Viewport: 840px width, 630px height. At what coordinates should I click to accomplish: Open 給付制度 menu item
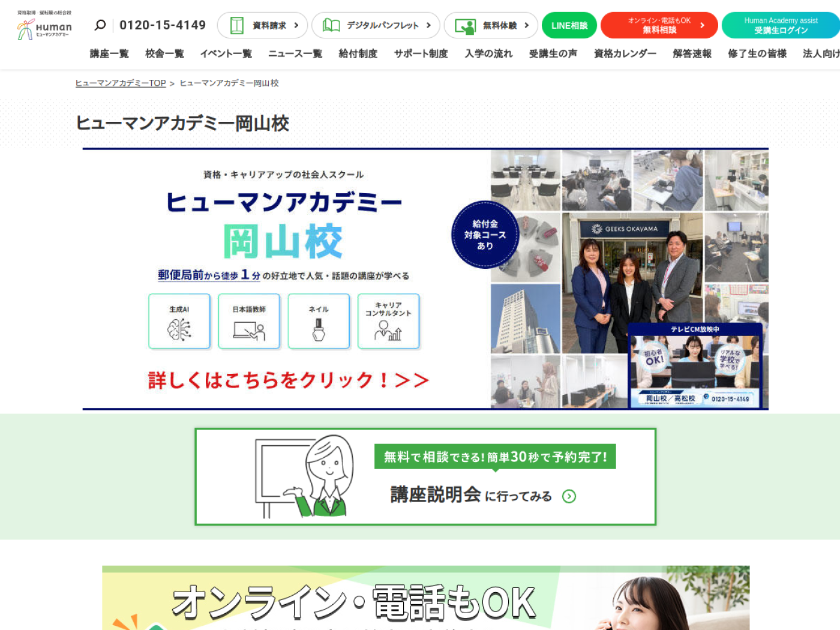tap(358, 53)
